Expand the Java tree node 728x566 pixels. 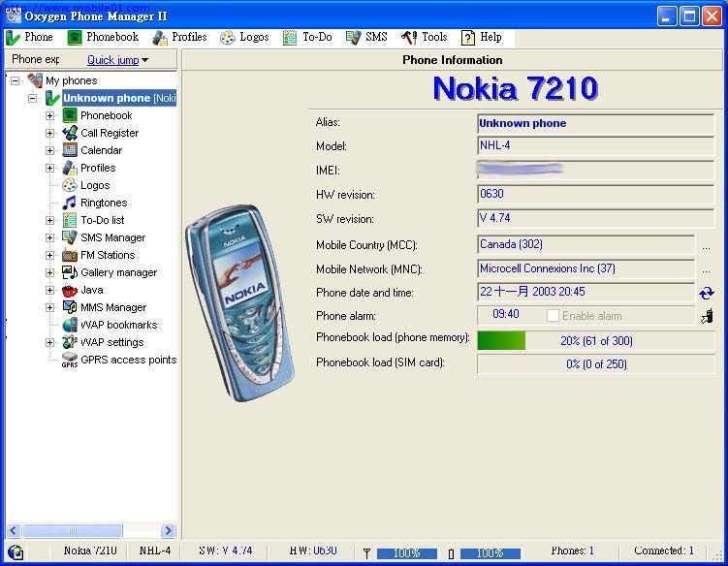[49, 290]
